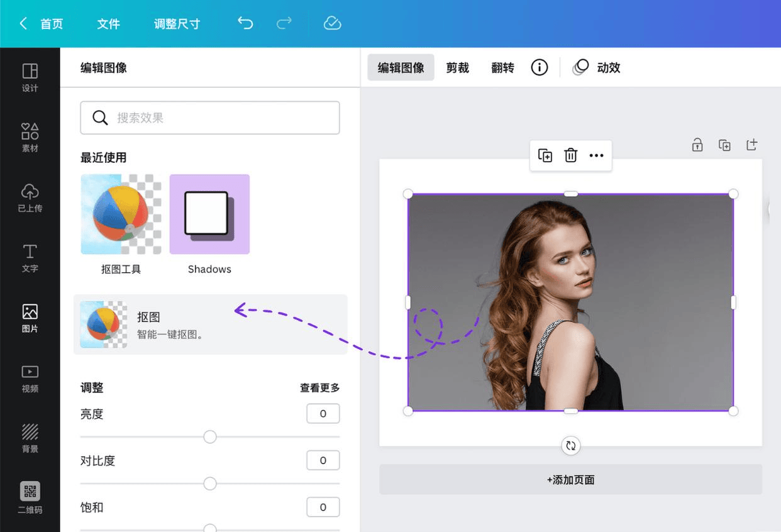Open the image info icon
This screenshot has width=781, height=532.
click(x=540, y=67)
